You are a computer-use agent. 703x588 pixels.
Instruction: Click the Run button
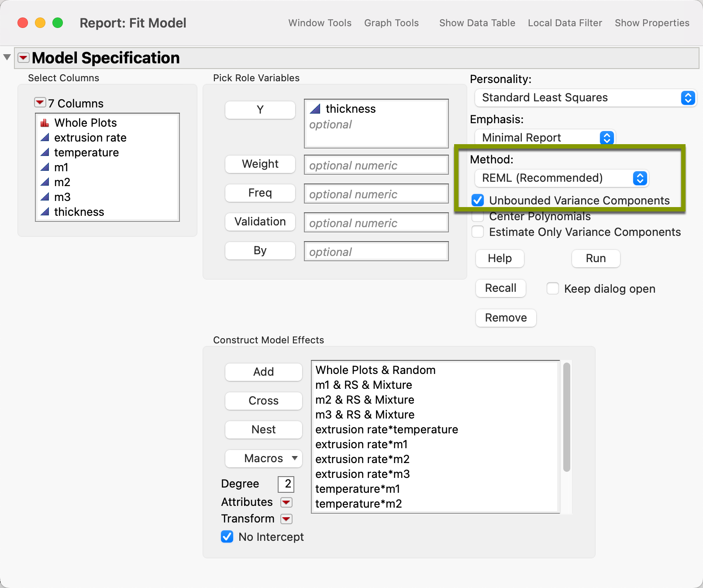pyautogui.click(x=595, y=258)
